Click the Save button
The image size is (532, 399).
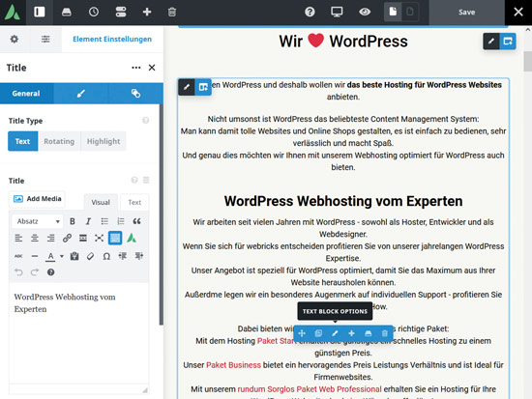point(467,13)
